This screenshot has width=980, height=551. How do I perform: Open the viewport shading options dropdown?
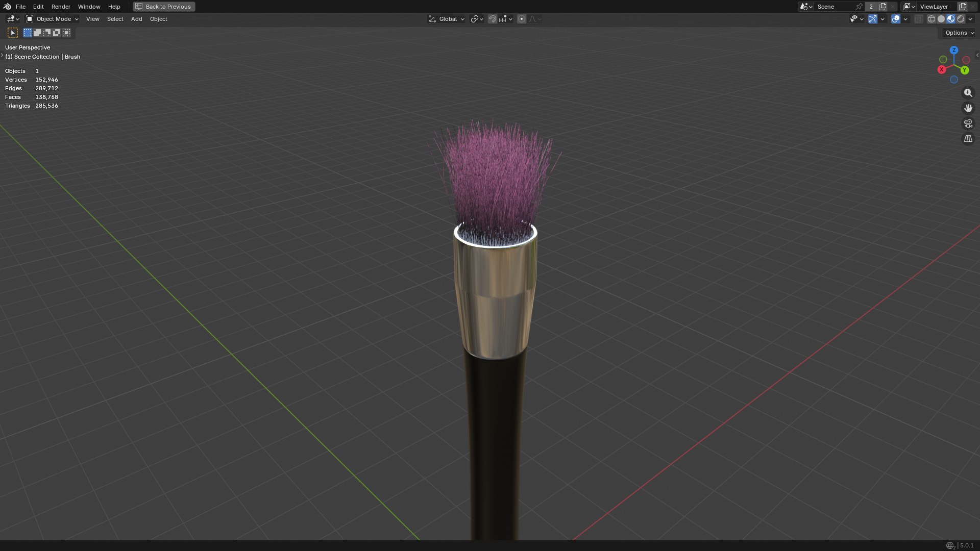click(x=970, y=19)
